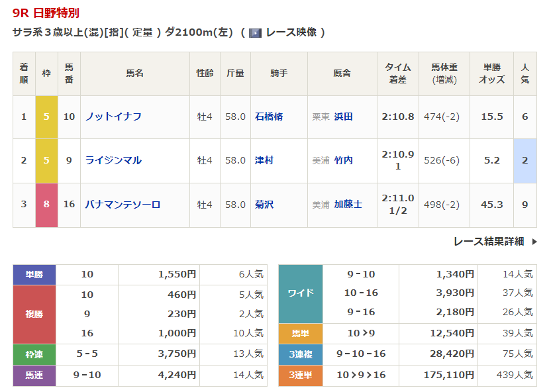Open jockey 菊沢's profile
This screenshot has width=549, height=392.
tap(264, 205)
